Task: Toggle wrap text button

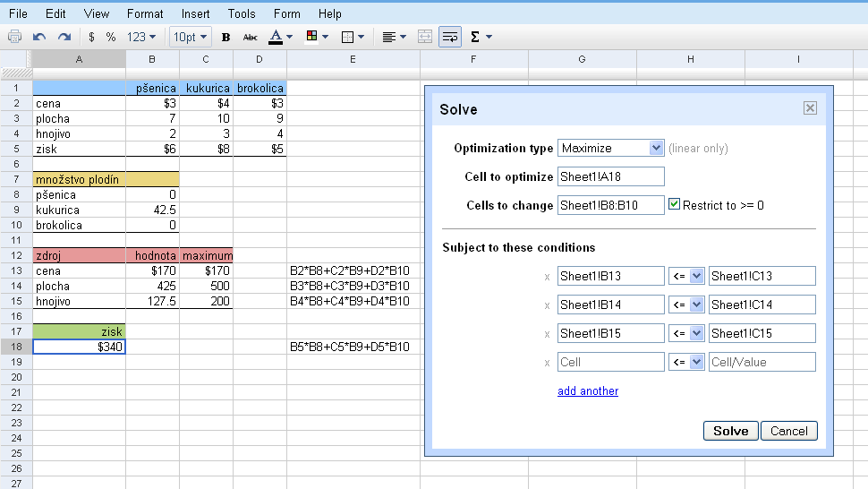Action: [450, 37]
